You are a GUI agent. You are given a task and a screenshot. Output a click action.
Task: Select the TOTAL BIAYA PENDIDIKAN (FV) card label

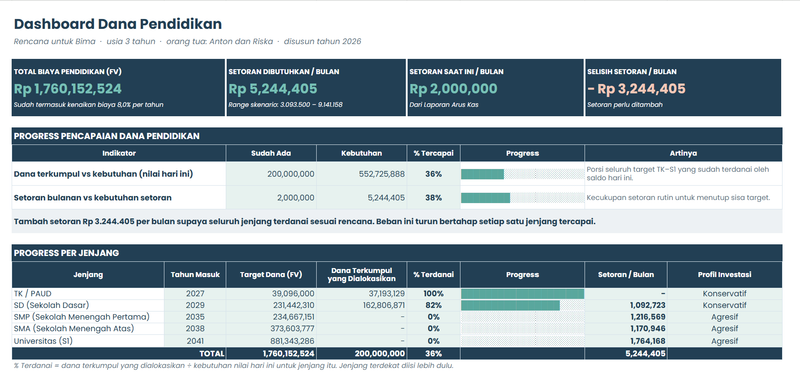tap(67, 71)
